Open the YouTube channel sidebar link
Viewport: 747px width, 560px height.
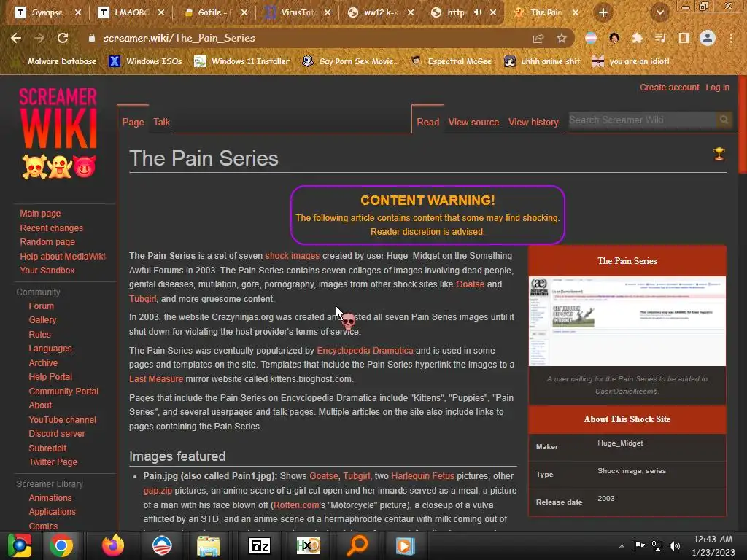(x=63, y=419)
